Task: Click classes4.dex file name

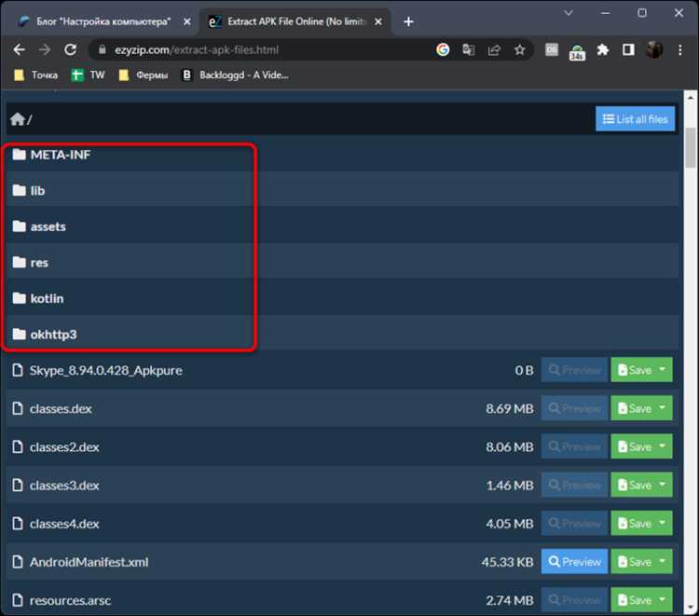Action: 64,524
